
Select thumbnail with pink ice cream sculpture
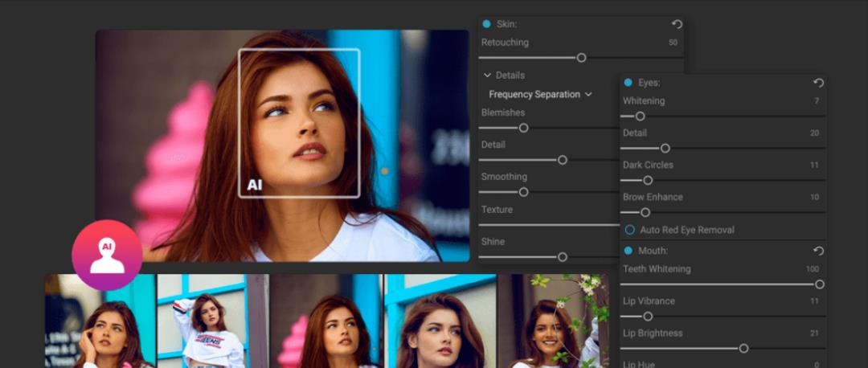point(325,321)
